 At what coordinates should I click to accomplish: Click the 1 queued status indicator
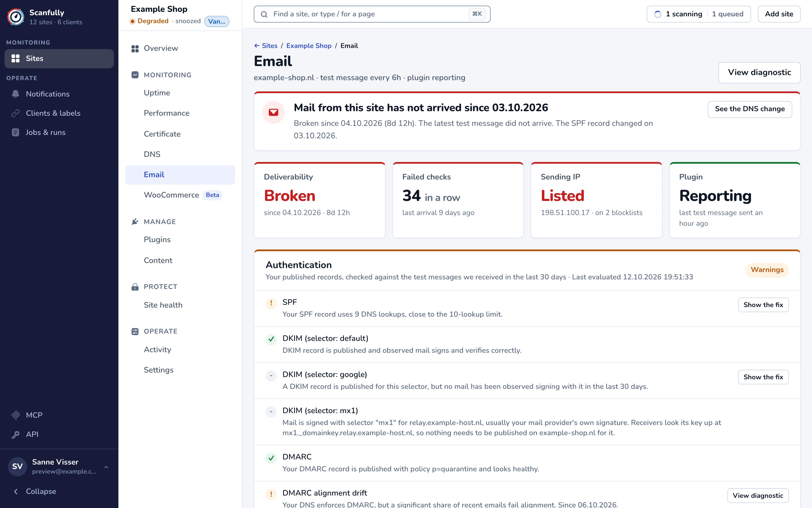pos(727,14)
